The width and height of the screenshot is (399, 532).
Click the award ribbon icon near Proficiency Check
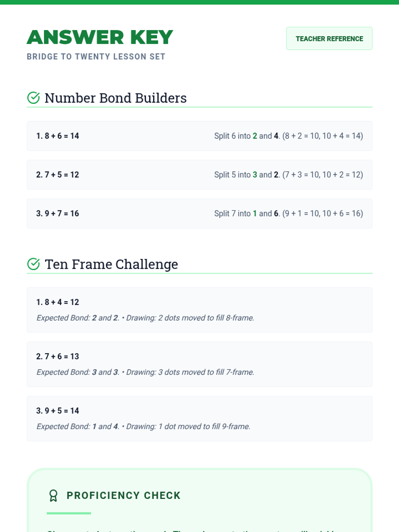point(53,495)
